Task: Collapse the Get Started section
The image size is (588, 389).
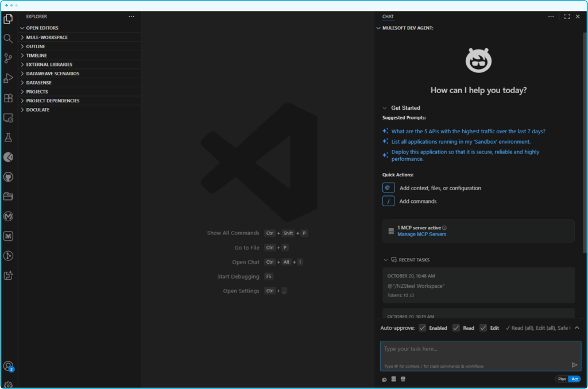Action: tap(401, 107)
